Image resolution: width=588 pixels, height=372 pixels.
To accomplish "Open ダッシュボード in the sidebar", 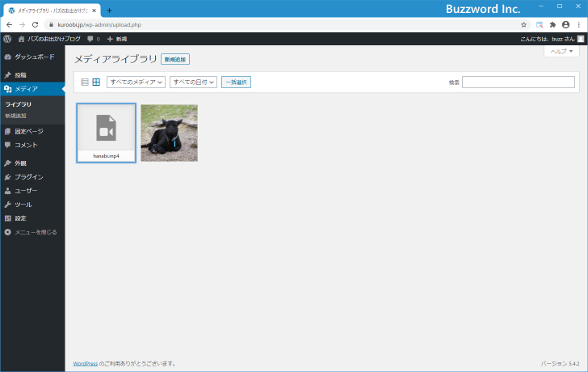I will [x=34, y=57].
